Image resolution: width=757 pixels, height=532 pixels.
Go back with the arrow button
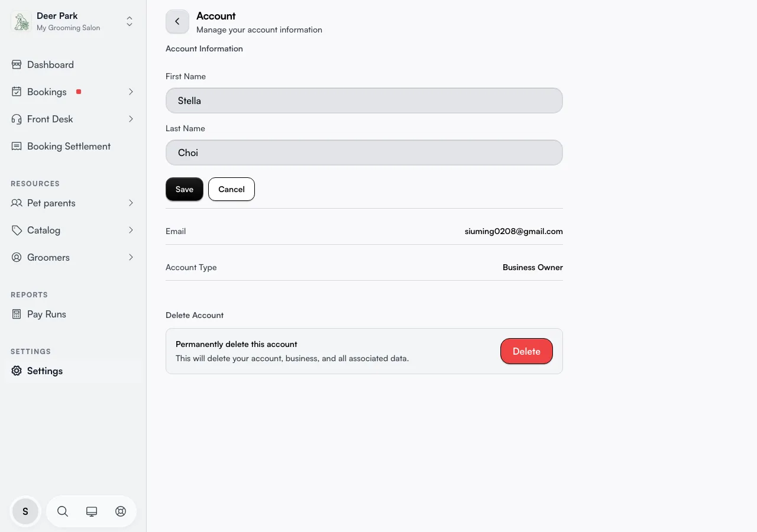(177, 21)
